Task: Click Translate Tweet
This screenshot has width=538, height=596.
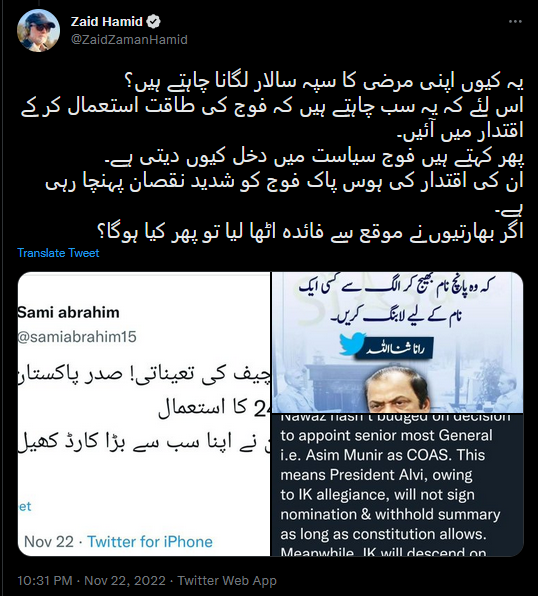Action: [58, 253]
